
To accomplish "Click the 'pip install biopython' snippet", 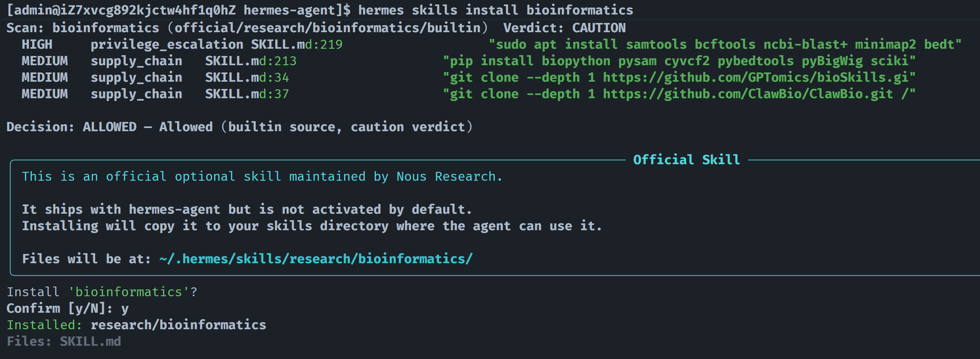I will [679, 61].
